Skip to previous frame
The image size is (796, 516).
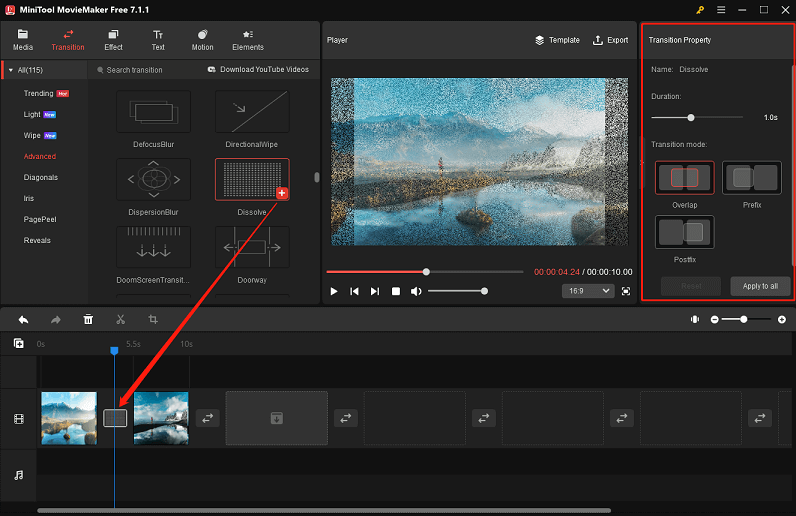pyautogui.click(x=354, y=291)
